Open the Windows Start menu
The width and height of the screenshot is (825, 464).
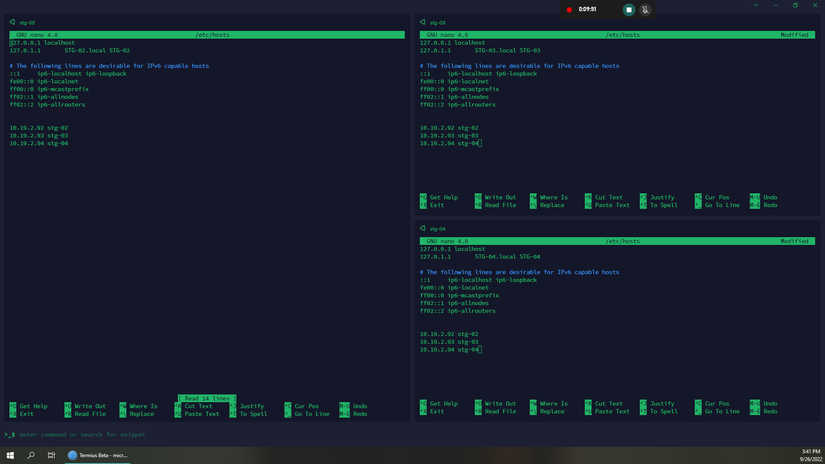click(10, 455)
